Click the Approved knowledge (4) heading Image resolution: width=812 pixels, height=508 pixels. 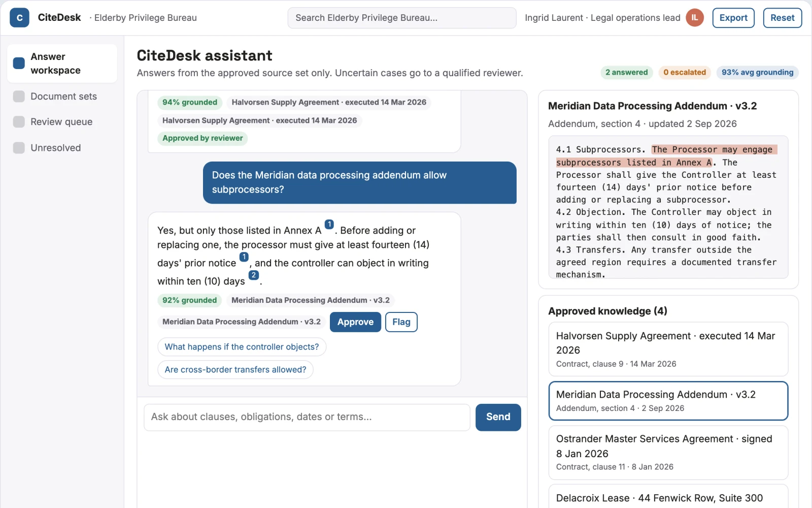click(x=607, y=311)
